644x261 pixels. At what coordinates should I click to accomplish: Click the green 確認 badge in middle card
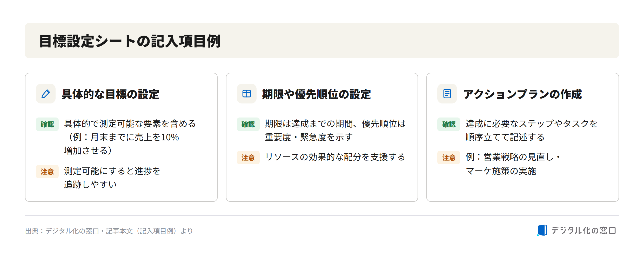[248, 124]
